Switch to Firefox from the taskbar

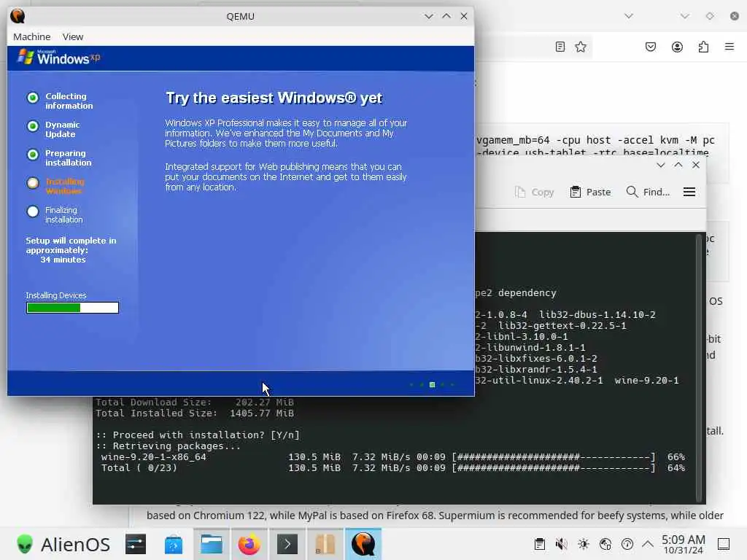coord(249,544)
